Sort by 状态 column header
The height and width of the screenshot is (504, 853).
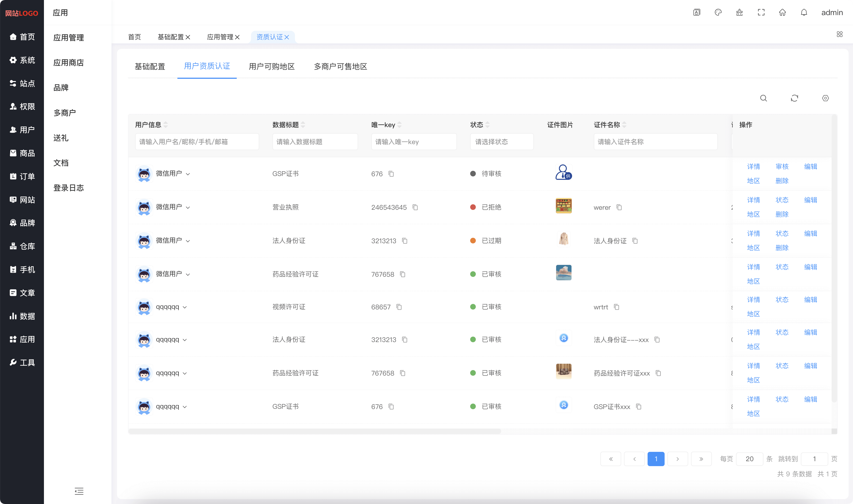click(487, 125)
